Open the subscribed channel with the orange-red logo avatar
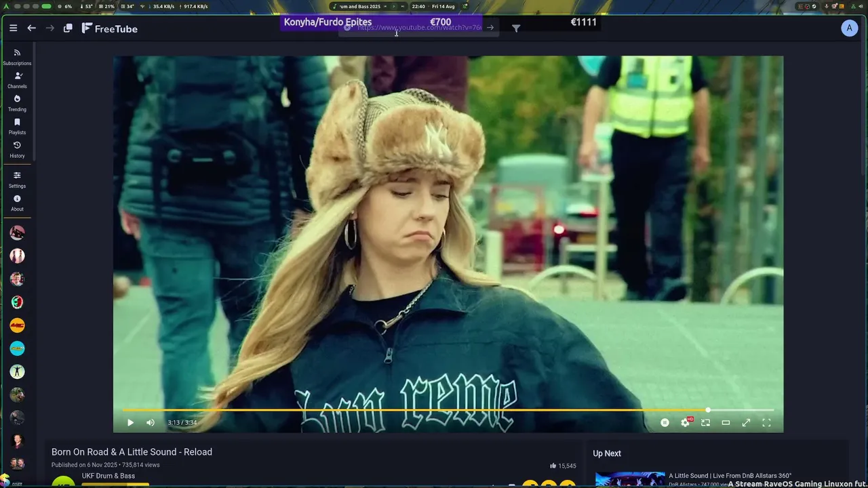Screen dimensions: 868x488 pos(17,325)
